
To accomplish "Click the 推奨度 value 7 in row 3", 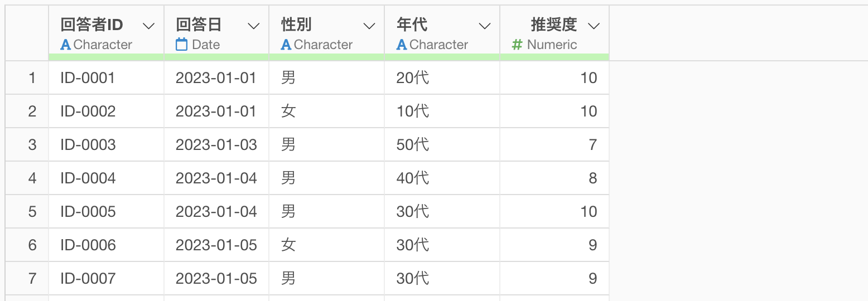I will click(592, 145).
